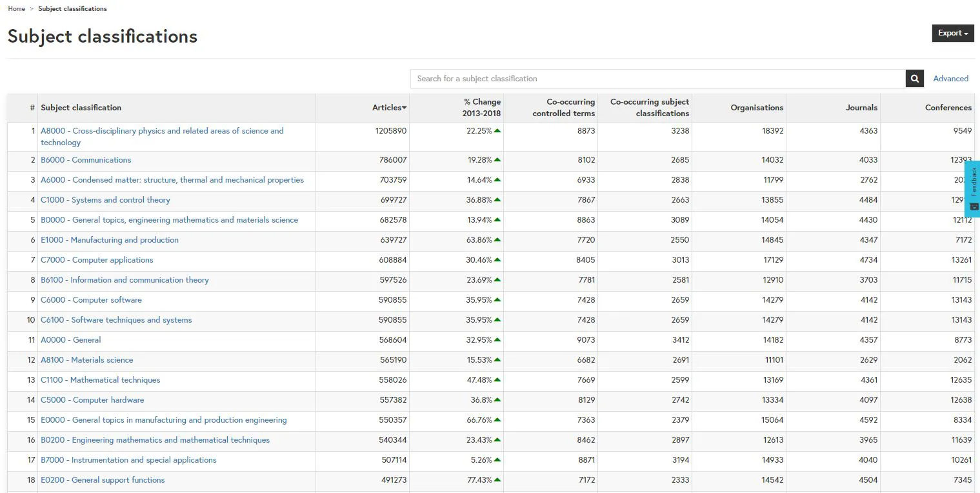Sort by Journals column header
Viewport: 980px width, 493px height.
861,108
